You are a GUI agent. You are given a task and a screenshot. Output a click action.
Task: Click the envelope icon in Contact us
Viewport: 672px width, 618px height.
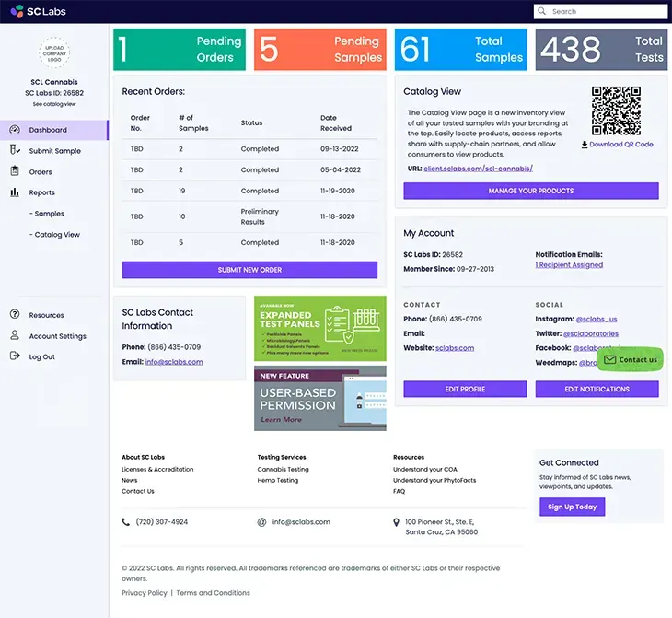(x=609, y=359)
